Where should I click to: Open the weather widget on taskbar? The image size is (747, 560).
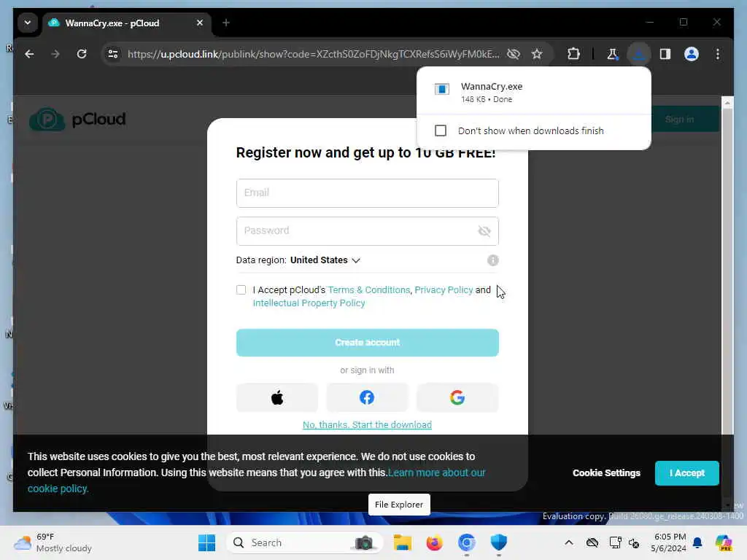53,542
